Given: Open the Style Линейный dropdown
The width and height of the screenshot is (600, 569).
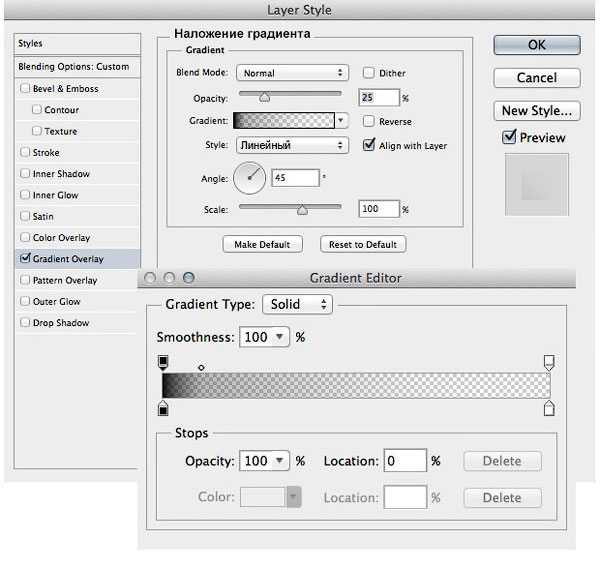Looking at the screenshot, I should tap(292, 145).
